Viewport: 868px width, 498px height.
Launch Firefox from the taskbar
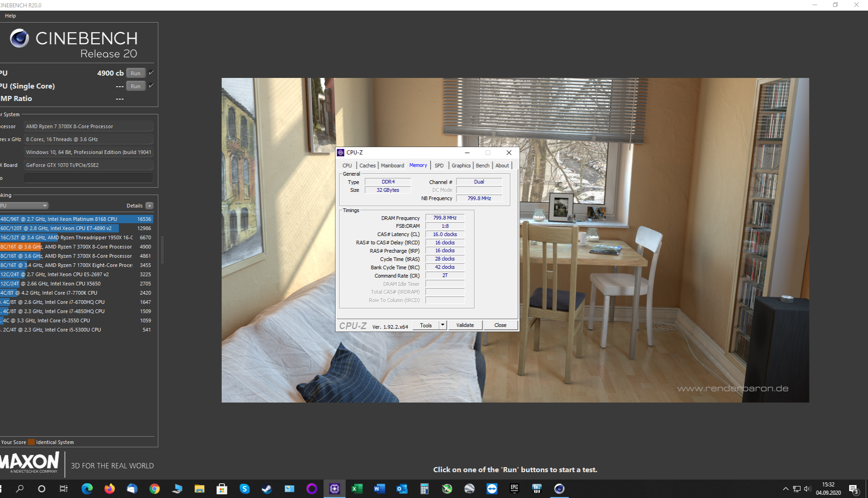[x=109, y=489]
